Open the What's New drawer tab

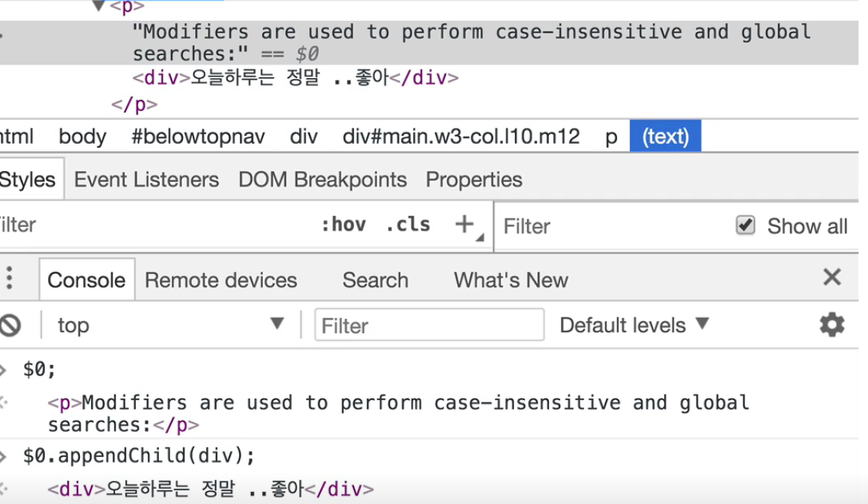(511, 280)
